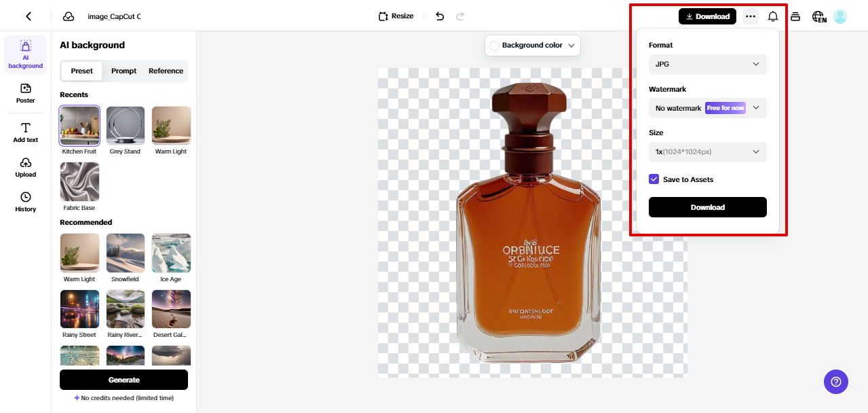Undo the last action
This screenshot has width=868, height=413.
click(x=440, y=16)
